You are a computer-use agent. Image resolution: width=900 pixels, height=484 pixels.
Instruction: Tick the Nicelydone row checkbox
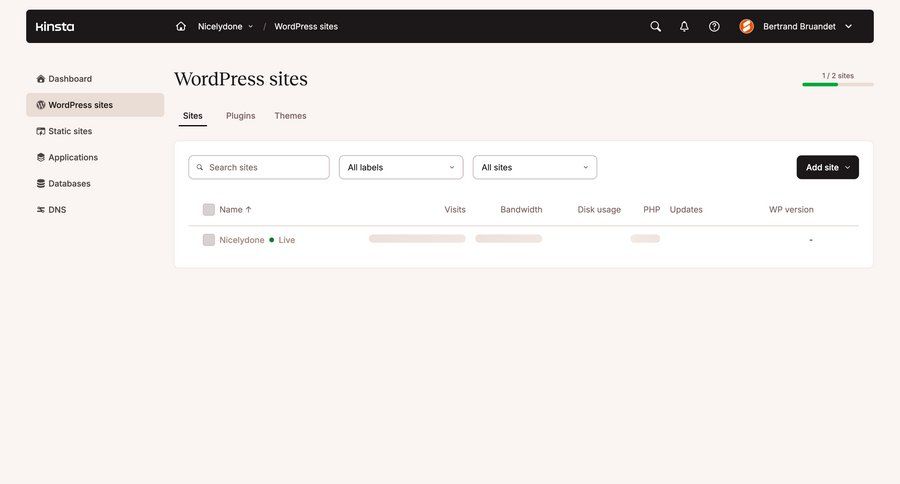point(209,240)
